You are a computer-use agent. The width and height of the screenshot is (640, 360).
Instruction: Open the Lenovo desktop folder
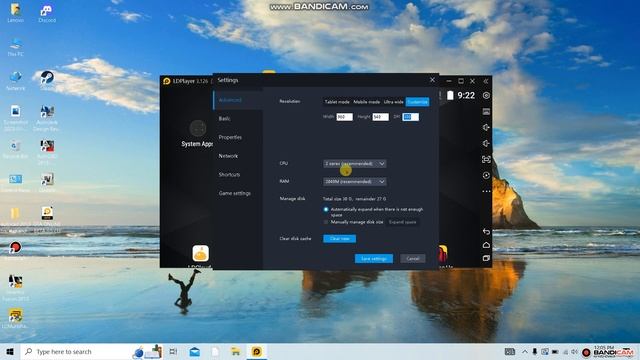click(16, 13)
